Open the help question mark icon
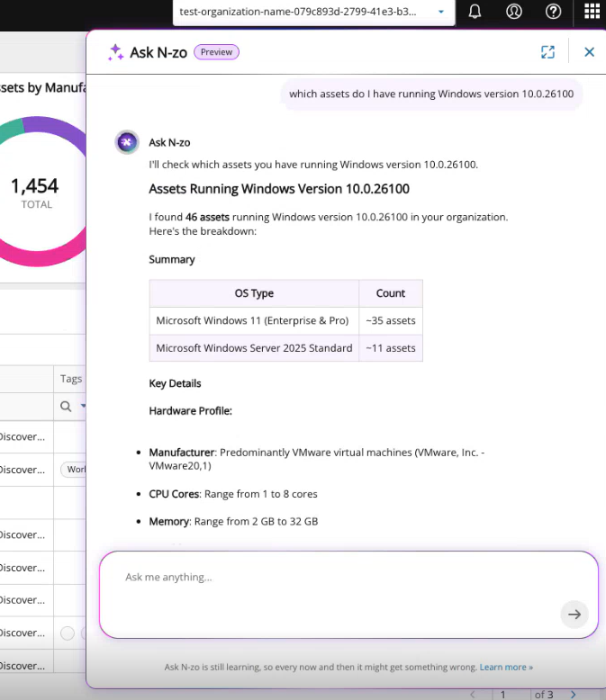 (553, 11)
